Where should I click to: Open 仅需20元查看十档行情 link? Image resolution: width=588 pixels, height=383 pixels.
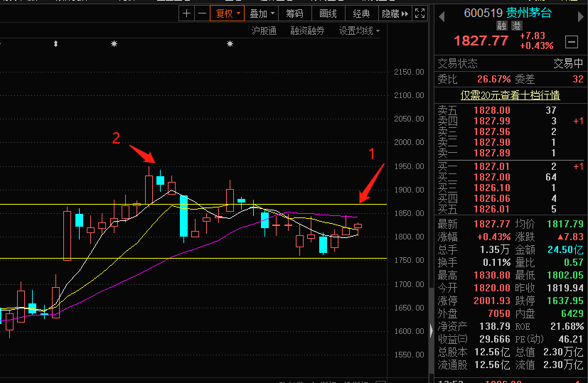(x=510, y=95)
